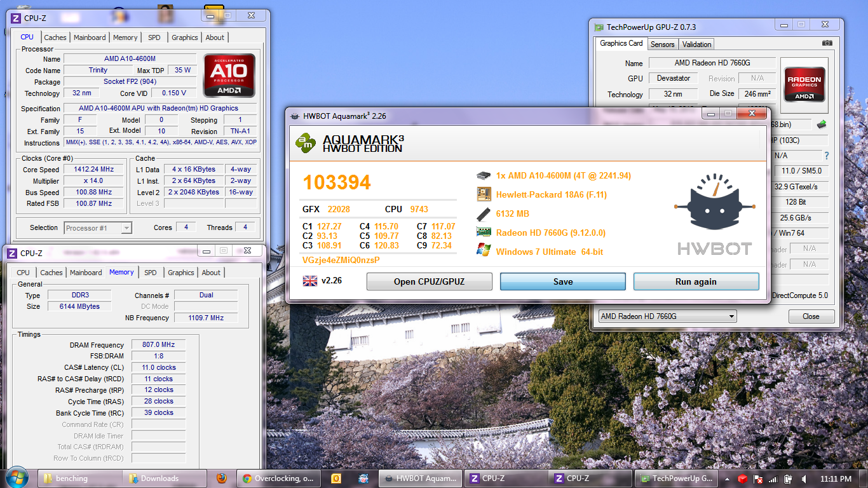The width and height of the screenshot is (868, 488).
Task: Click the verification code VGzje4eZMiQ0nzsP
Action: pyautogui.click(x=341, y=260)
